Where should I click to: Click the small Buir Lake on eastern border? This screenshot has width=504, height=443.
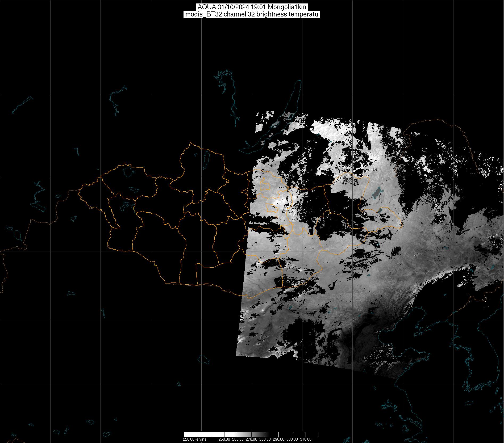pyautogui.click(x=380, y=210)
